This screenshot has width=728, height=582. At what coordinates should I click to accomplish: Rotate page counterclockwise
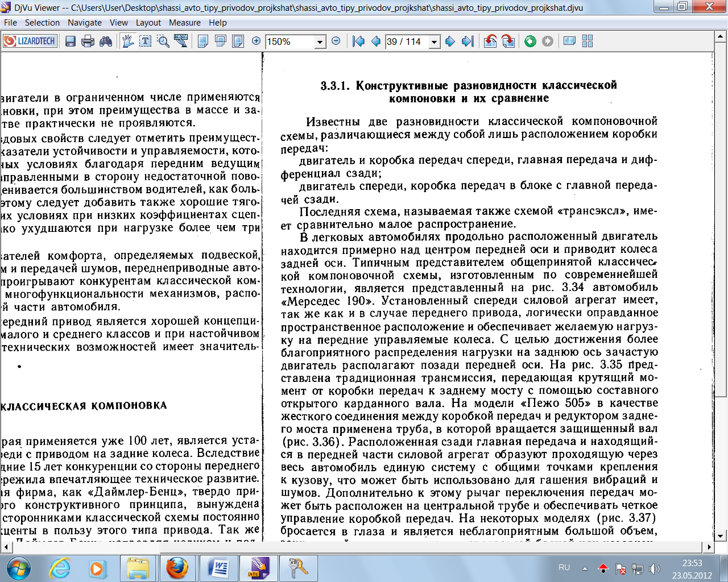(490, 41)
